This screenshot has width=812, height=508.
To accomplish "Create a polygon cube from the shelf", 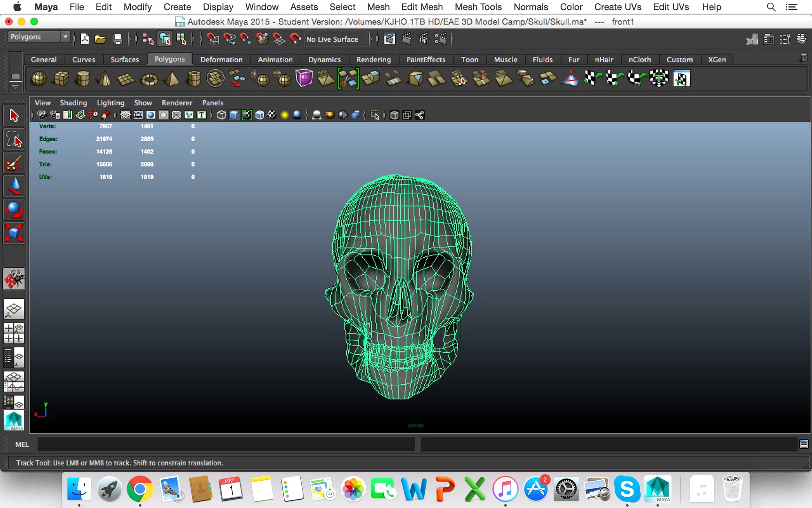I will pos(60,78).
